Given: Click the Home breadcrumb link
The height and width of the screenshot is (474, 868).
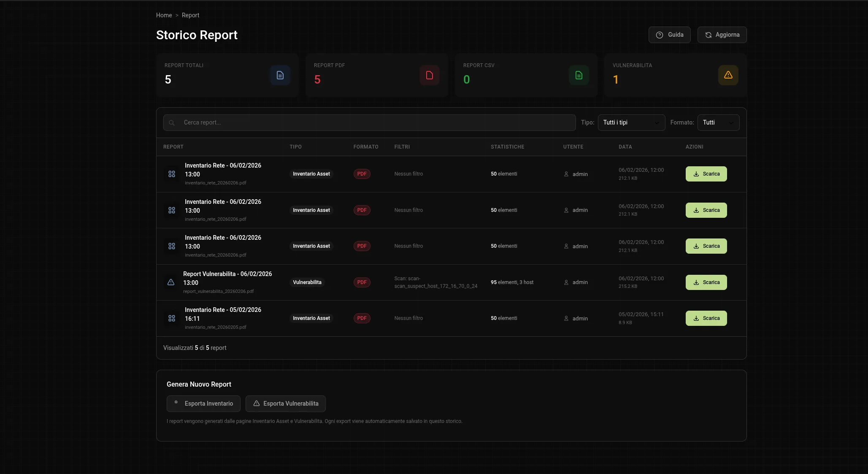Looking at the screenshot, I should [164, 15].
